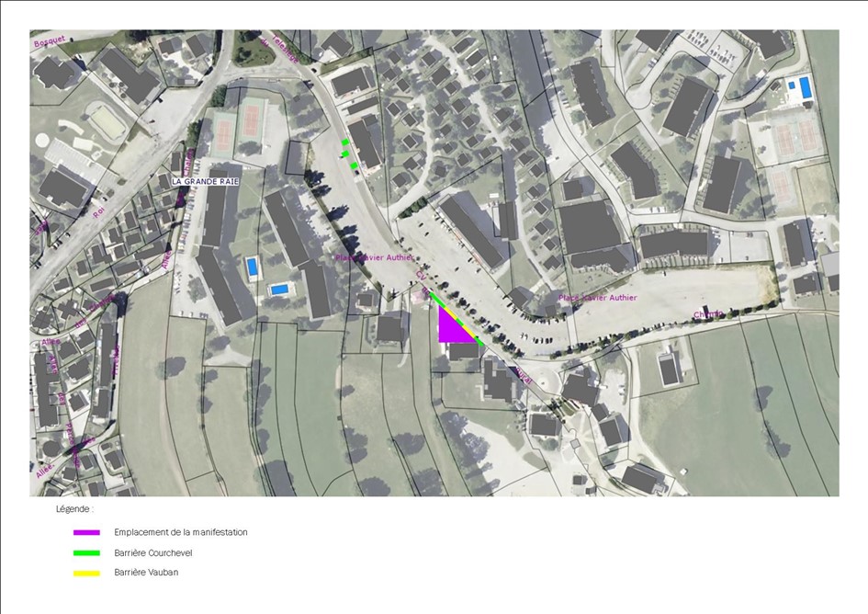Select the 'Emplacement de la manifestation' legend text
The height and width of the screenshot is (614, 868).
pos(181,532)
